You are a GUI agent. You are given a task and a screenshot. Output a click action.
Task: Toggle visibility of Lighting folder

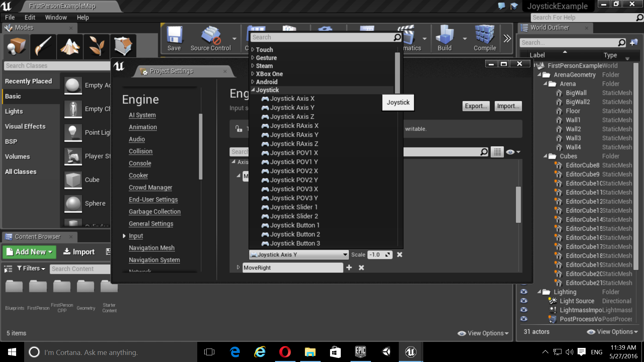coord(524,292)
